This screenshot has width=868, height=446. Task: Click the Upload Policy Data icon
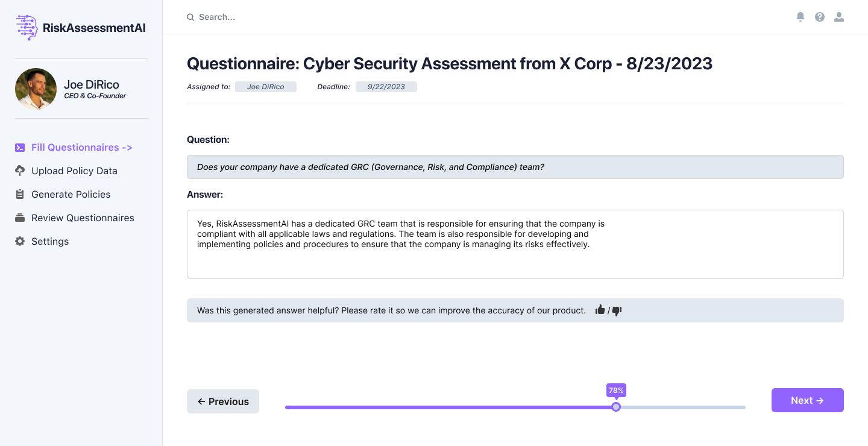(x=20, y=171)
